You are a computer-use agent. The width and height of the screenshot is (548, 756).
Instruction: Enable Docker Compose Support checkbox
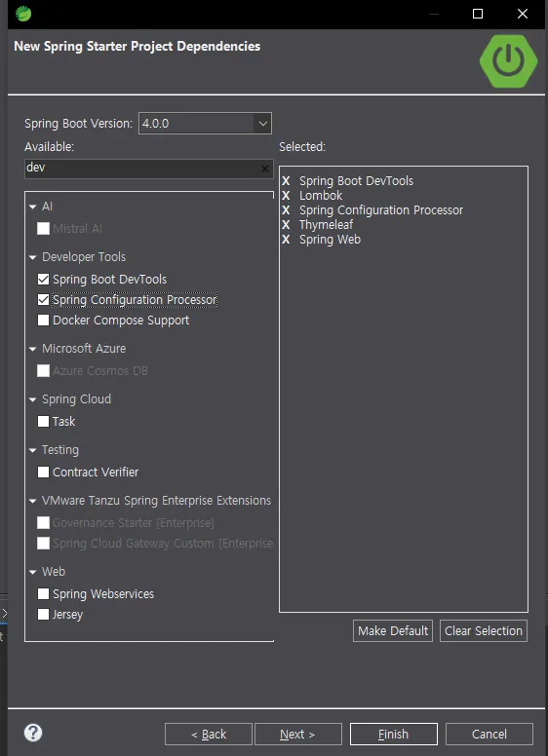[44, 321]
